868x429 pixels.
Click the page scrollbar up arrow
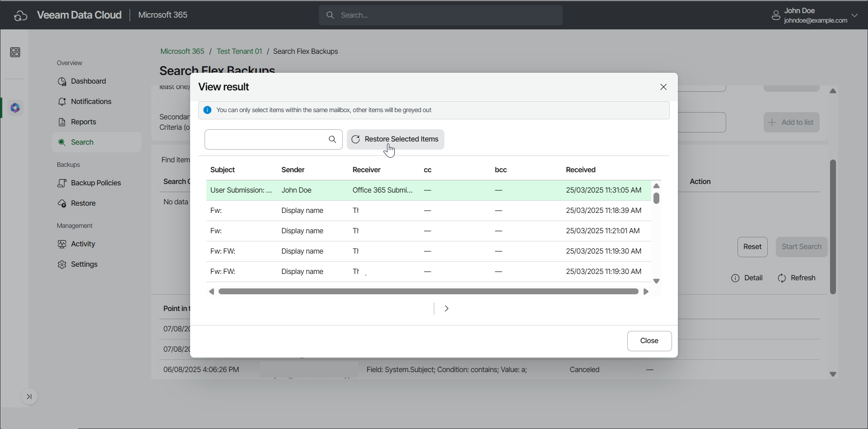coord(833,91)
